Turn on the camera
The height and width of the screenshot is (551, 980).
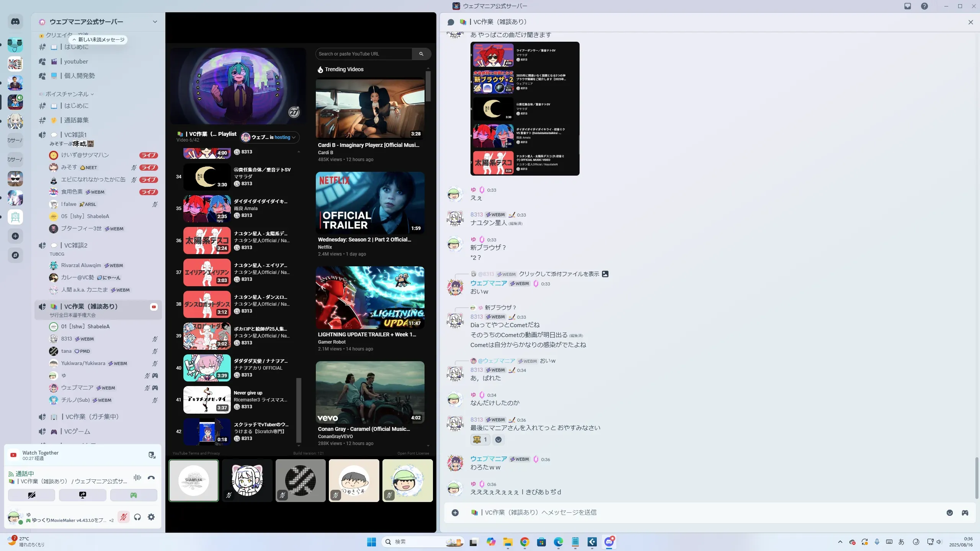[x=31, y=495]
